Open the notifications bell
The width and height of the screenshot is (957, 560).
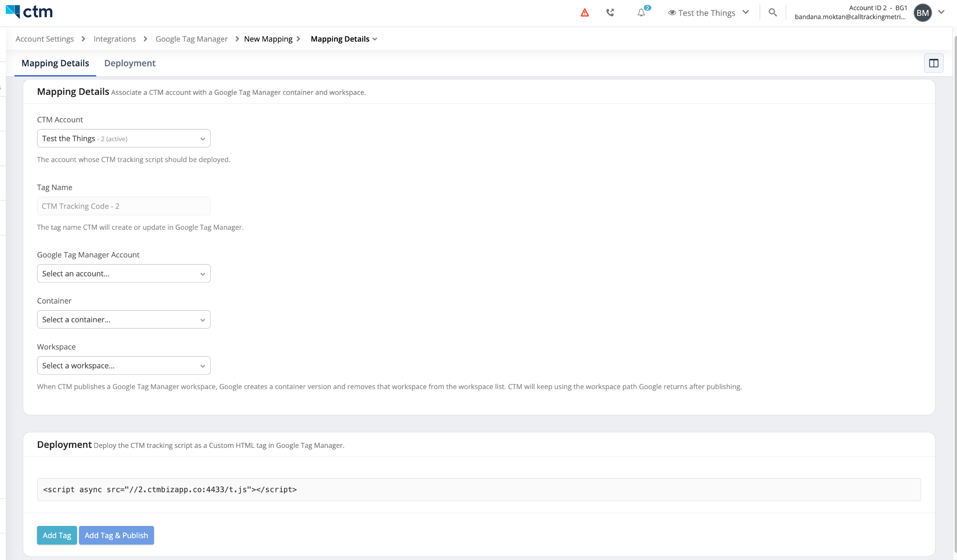click(641, 13)
